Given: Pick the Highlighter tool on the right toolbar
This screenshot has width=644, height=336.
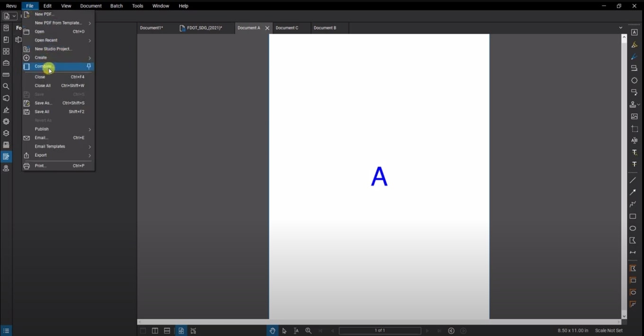Looking at the screenshot, I should point(634,44).
